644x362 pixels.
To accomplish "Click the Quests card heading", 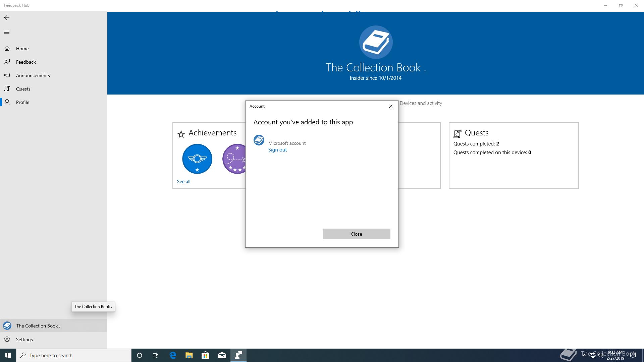I will pyautogui.click(x=476, y=133).
